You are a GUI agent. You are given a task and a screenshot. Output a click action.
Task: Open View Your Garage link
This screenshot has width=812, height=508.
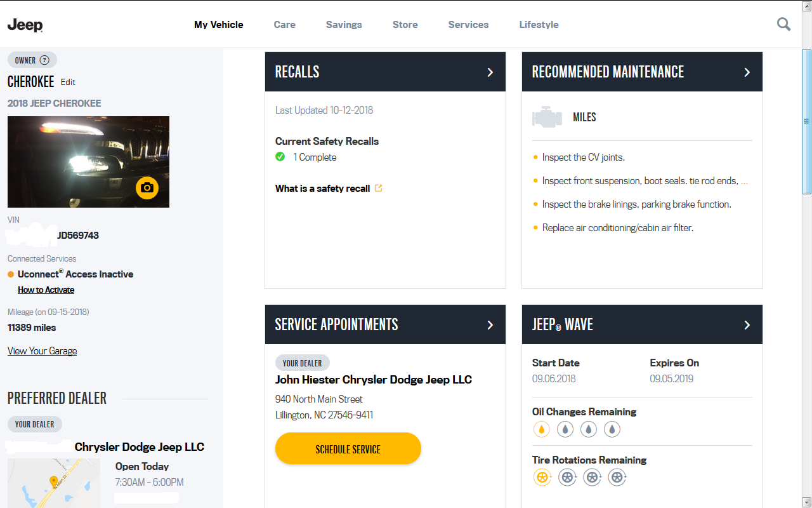point(42,351)
